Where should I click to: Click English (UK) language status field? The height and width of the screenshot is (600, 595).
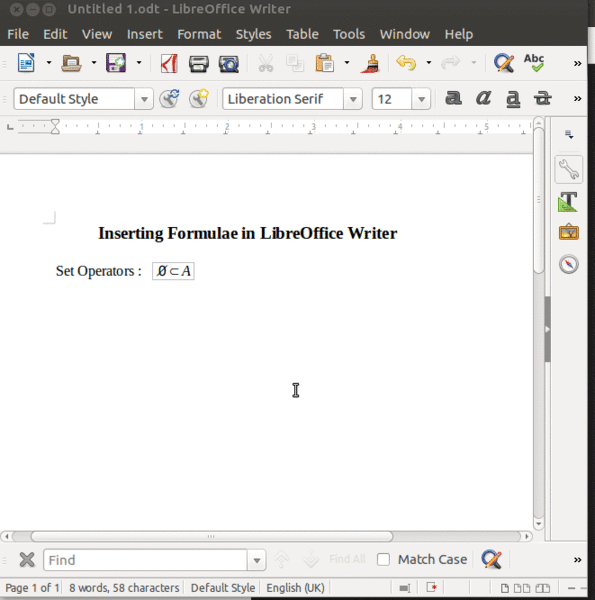click(x=295, y=588)
